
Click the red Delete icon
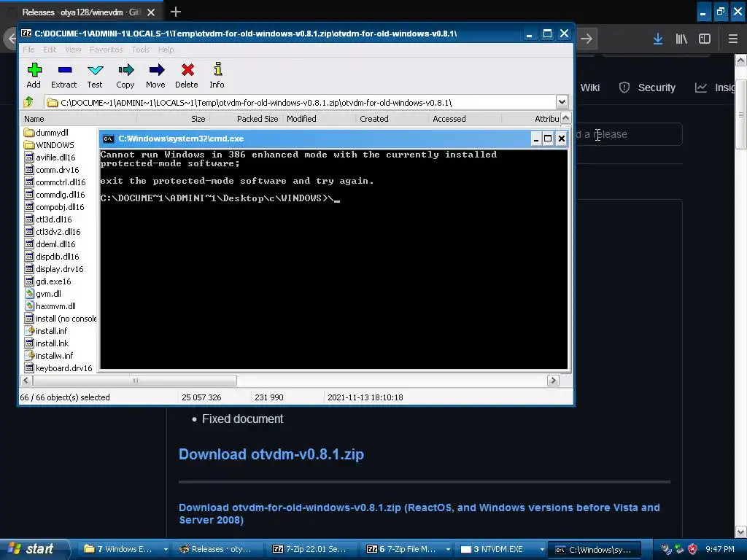click(187, 75)
